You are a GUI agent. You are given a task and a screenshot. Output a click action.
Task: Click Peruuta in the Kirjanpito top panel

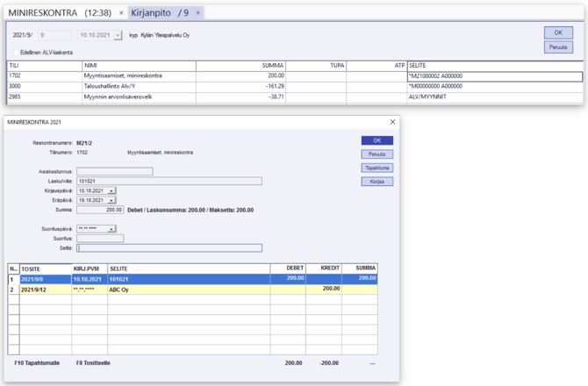pyautogui.click(x=558, y=47)
